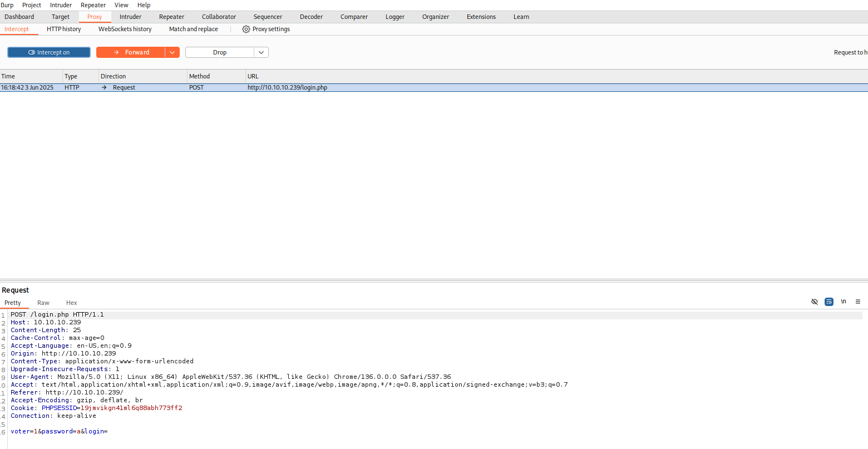Expand the Drop button dropdown arrow
Image resolution: width=868 pixels, height=449 pixels.
tap(262, 52)
